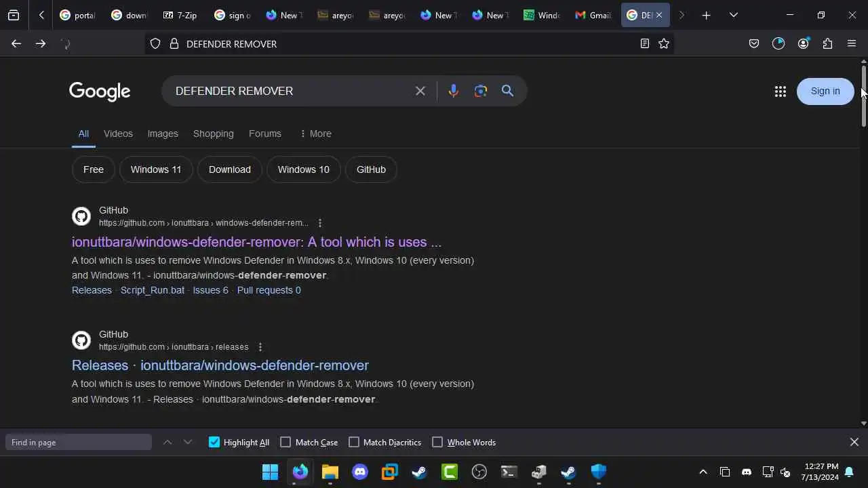Switch to the Shopping results tab
The image size is (868, 488).
pos(213,134)
